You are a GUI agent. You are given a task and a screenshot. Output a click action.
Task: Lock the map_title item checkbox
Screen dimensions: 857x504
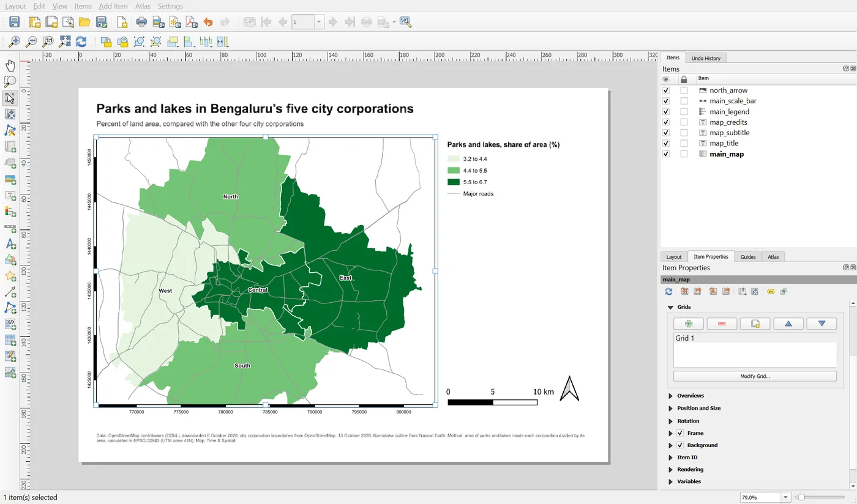point(684,143)
